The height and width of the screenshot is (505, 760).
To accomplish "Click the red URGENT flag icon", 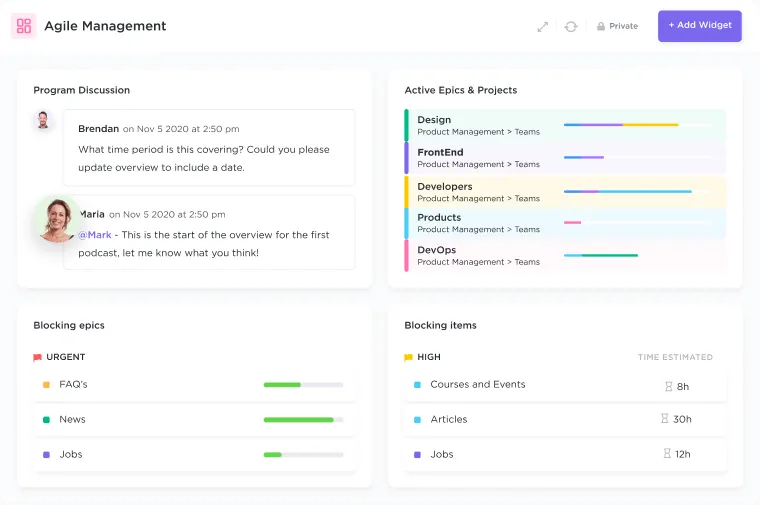I will 37,358.
